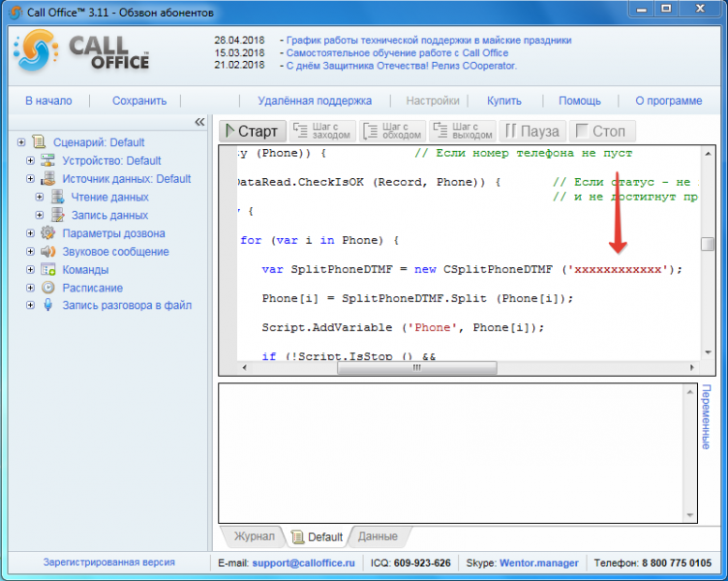Click the scenario scroll icon beside Сценарий: Default
The width and height of the screenshot is (728, 581).
39,142
